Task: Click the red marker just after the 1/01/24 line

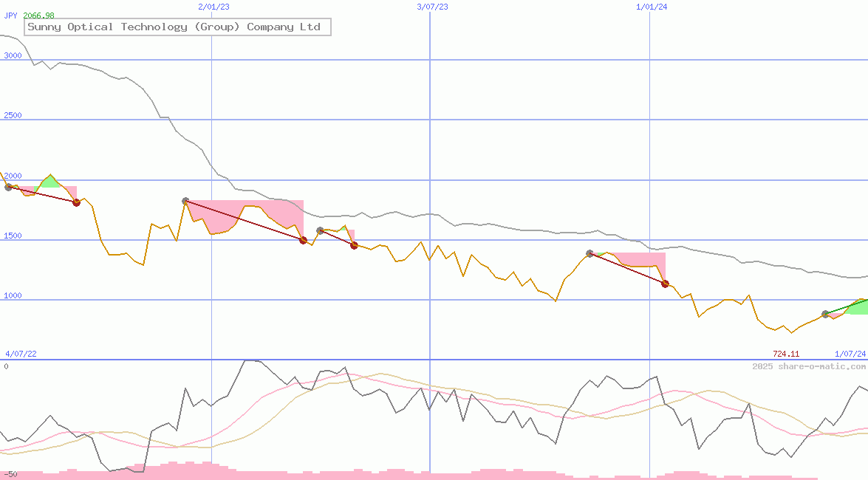Action: pyautogui.click(x=666, y=284)
